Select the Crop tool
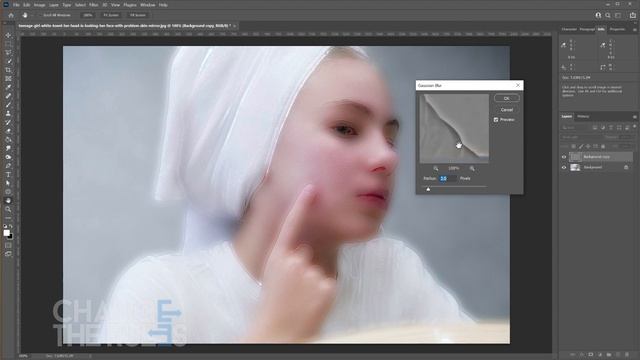The height and width of the screenshot is (360, 640). tap(8, 70)
